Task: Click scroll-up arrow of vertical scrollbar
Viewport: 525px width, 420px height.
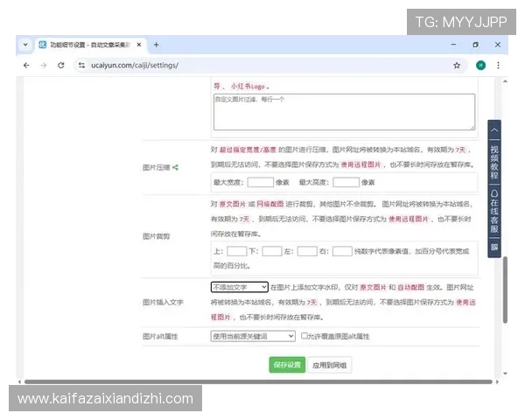Action: click(505, 81)
